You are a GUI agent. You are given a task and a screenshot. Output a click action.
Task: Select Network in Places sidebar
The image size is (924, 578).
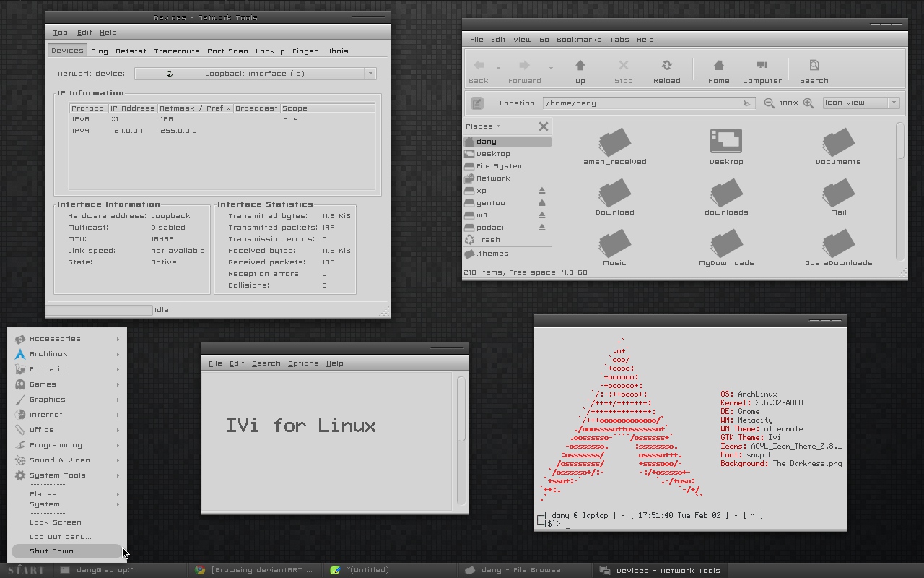[x=507, y=178]
